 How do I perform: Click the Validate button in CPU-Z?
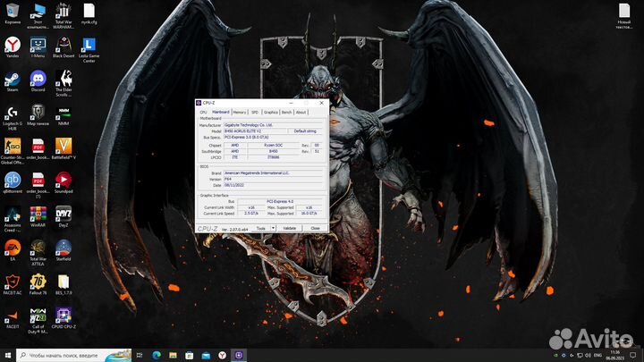click(290, 228)
